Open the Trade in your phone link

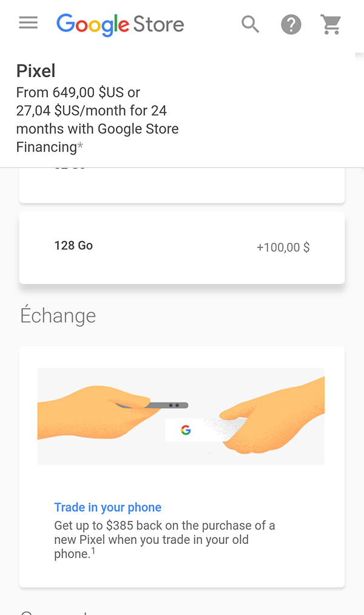107,507
